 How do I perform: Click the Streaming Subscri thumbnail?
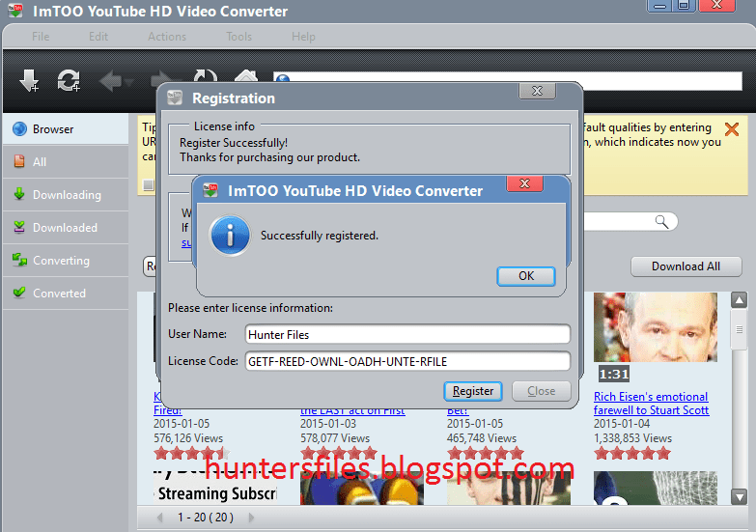(x=215, y=489)
